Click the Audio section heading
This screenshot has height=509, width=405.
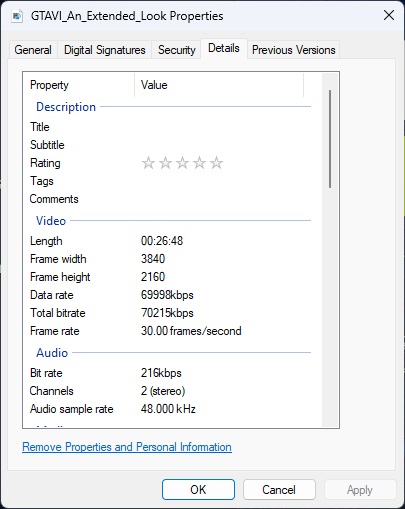[52, 353]
